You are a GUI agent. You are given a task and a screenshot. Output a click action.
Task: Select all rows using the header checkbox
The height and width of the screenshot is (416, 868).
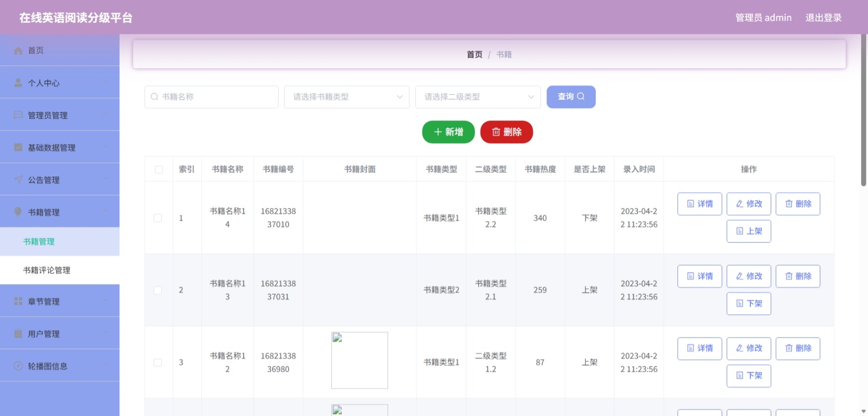point(159,170)
